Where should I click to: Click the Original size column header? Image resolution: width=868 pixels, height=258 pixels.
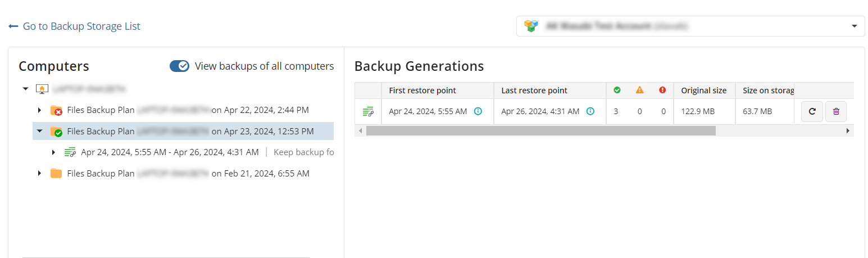click(x=703, y=90)
